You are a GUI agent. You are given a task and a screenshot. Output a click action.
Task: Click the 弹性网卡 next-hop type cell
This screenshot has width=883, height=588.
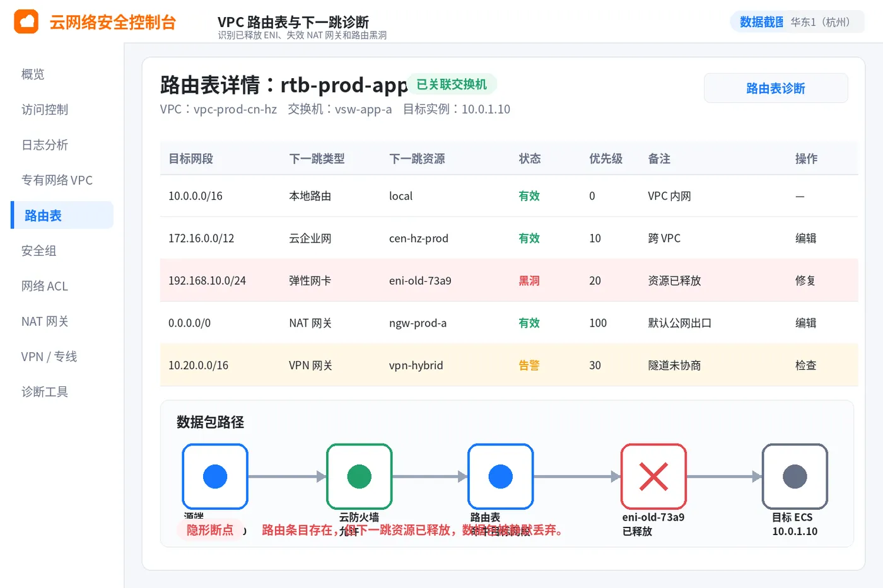[x=310, y=280]
